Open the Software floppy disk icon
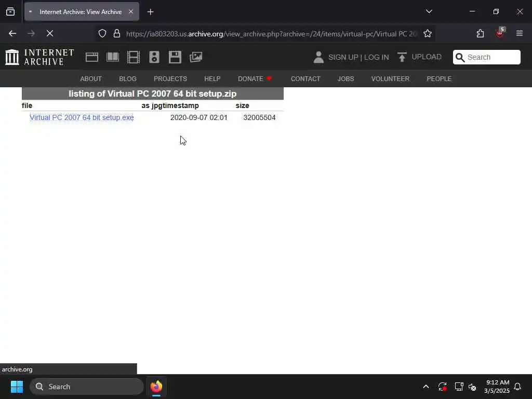532x399 pixels. (175, 57)
